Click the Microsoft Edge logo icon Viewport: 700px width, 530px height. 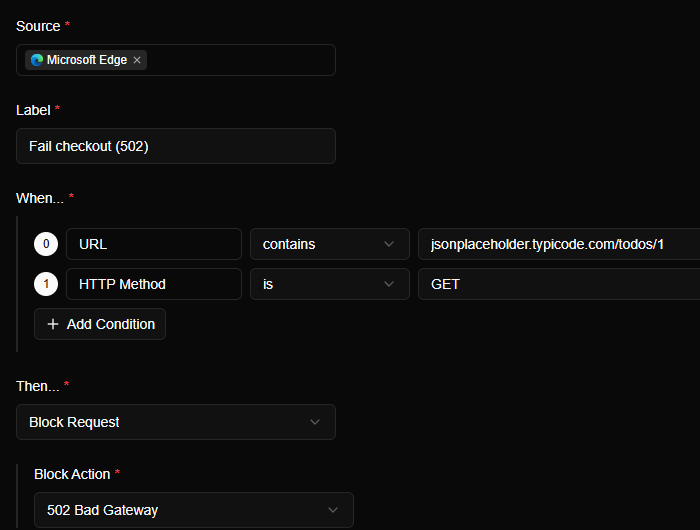pos(37,60)
